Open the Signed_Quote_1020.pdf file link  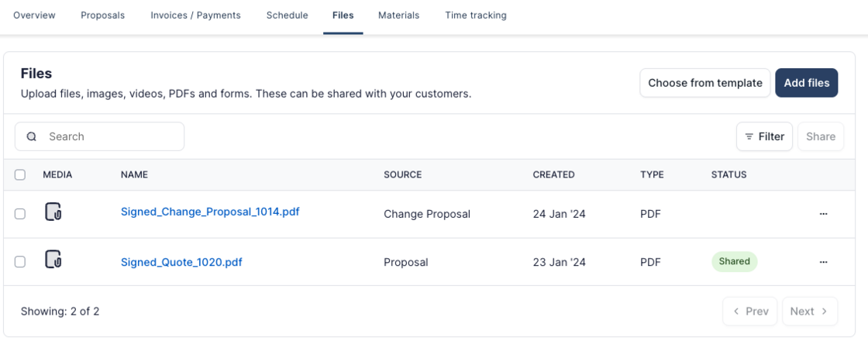(x=181, y=262)
